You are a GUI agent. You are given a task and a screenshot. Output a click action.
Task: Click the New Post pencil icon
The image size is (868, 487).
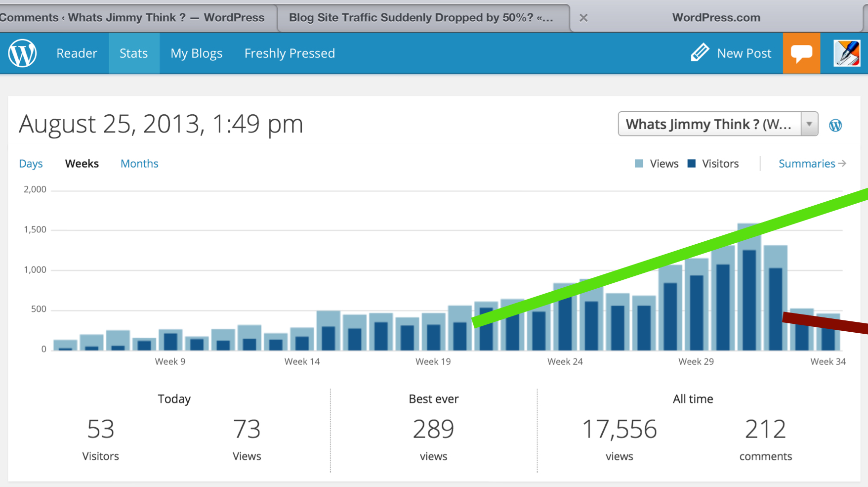pos(700,52)
